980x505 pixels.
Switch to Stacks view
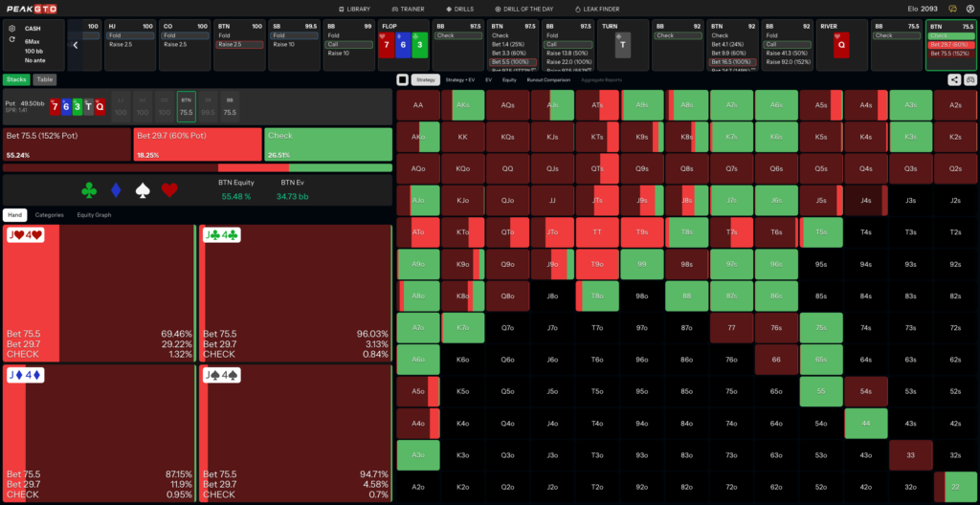click(x=17, y=79)
